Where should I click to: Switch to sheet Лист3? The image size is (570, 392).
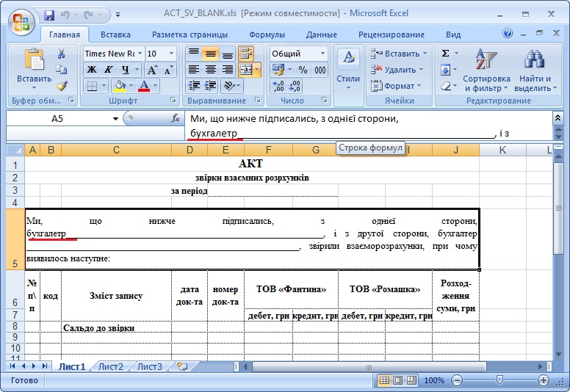149,366
